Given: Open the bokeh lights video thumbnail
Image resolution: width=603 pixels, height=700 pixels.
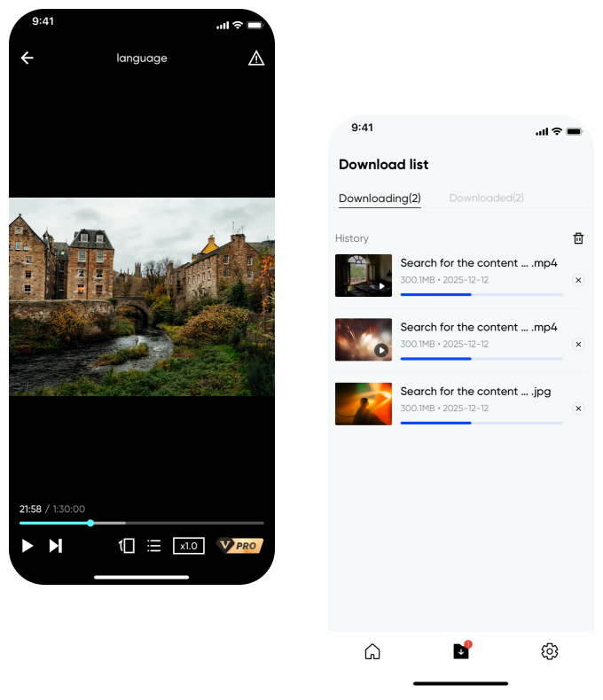Looking at the screenshot, I should 364,339.
